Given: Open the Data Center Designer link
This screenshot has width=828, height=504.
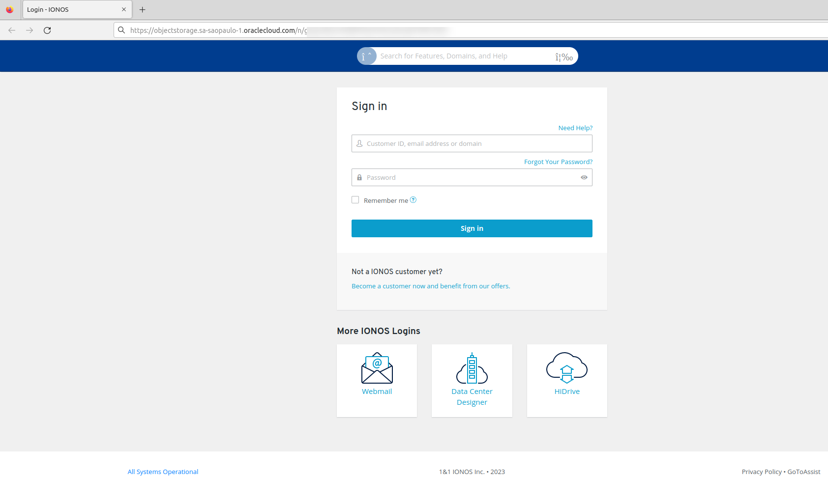Looking at the screenshot, I should 472,397.
